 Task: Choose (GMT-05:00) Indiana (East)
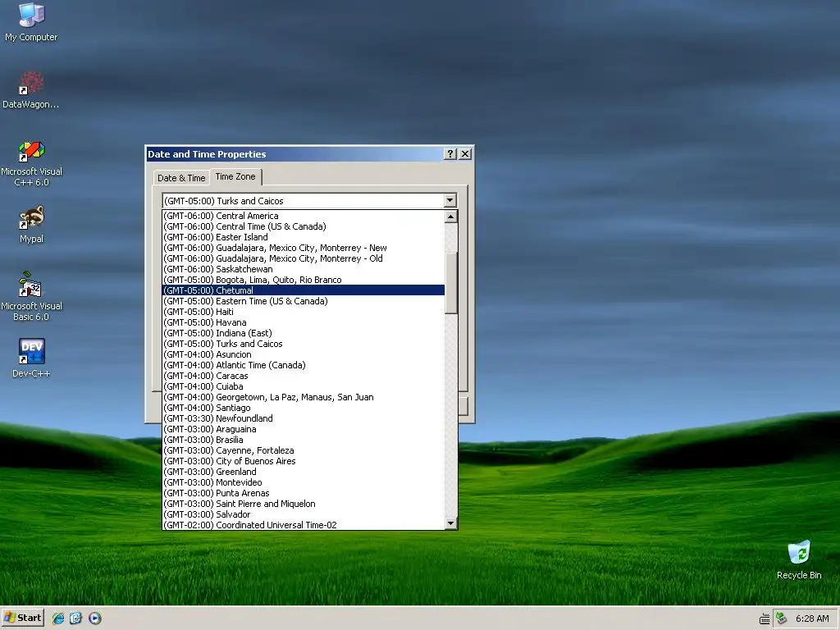304,333
